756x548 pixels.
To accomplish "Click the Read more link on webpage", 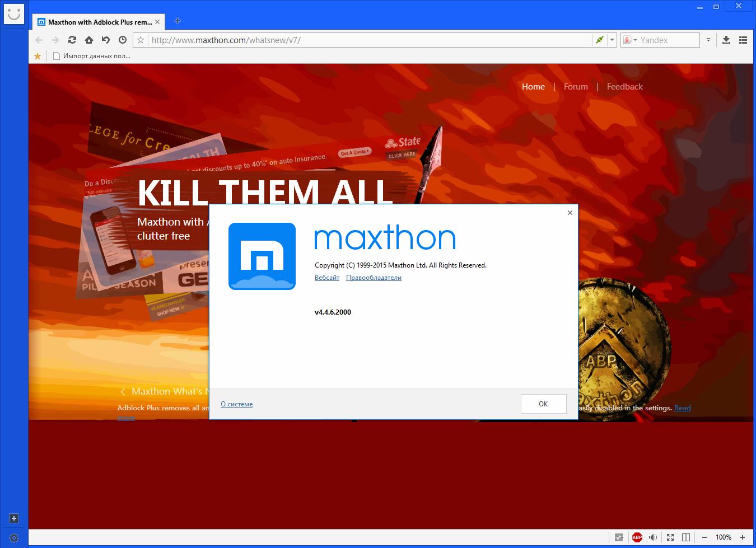I will 683,408.
